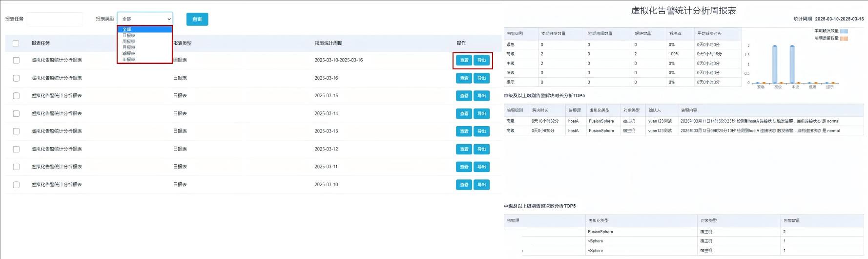Image resolution: width=868 pixels, height=259 pixels.
Task: Select the checkbox for the 2025-03-12 report
Action: tap(16, 149)
